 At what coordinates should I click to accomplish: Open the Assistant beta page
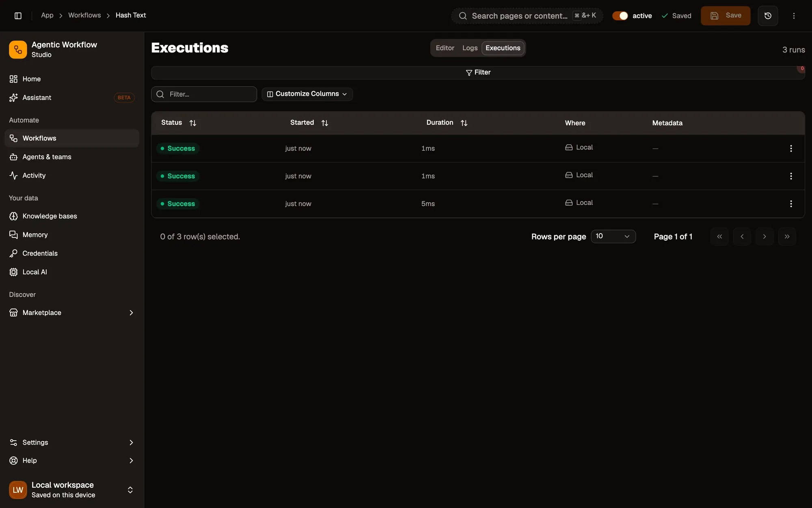[72, 98]
